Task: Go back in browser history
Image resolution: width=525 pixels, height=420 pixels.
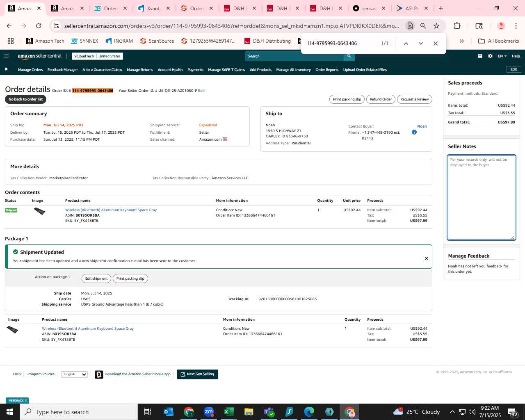Action: click(9, 26)
